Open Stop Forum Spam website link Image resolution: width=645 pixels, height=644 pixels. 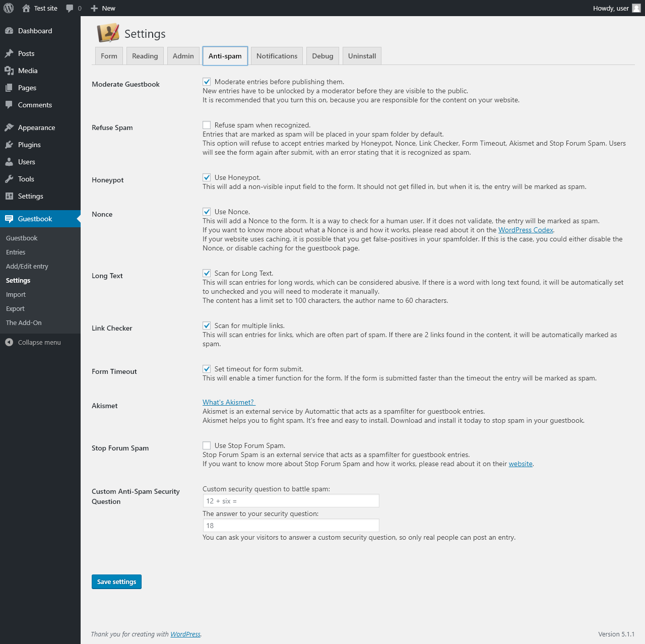coord(521,464)
